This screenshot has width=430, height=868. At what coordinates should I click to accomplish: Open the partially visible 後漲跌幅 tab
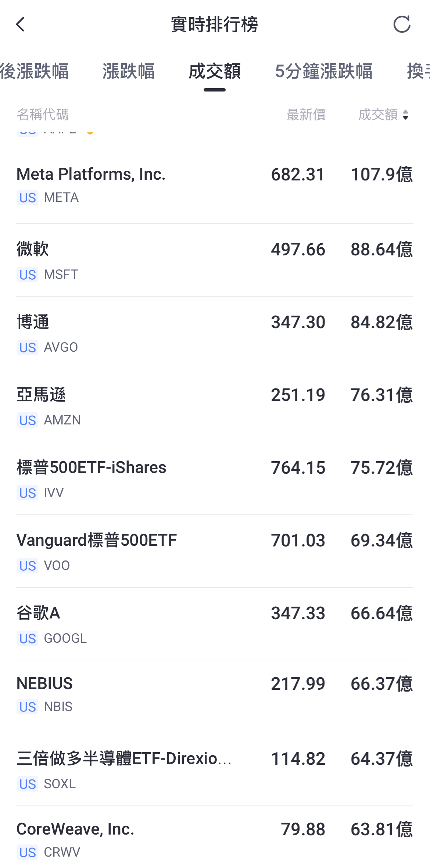point(34,71)
